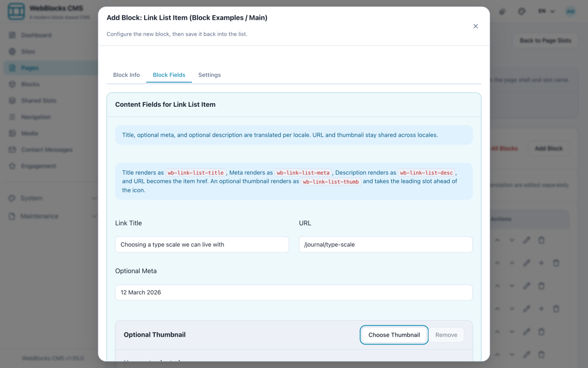Open Media via its sidebar icon

pos(12,133)
